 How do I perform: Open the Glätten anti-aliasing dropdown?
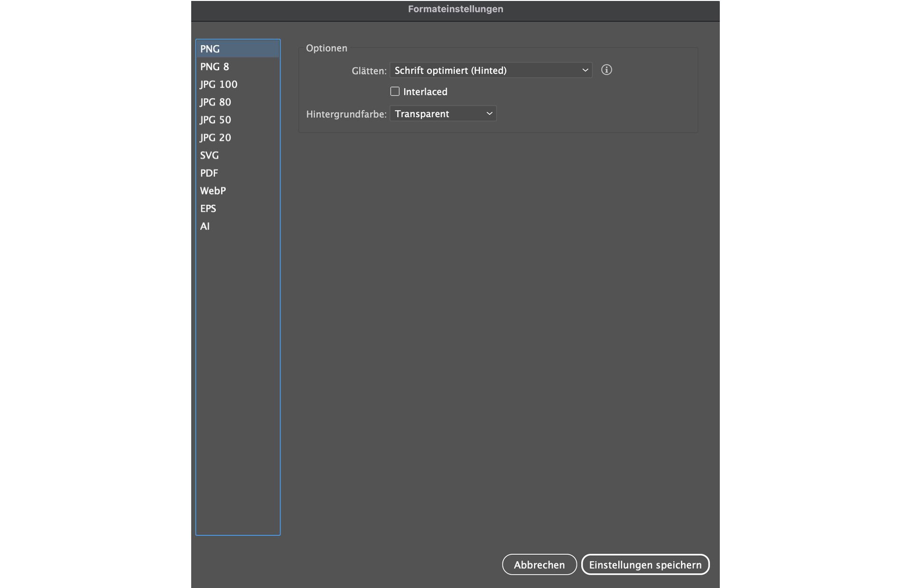click(x=491, y=70)
